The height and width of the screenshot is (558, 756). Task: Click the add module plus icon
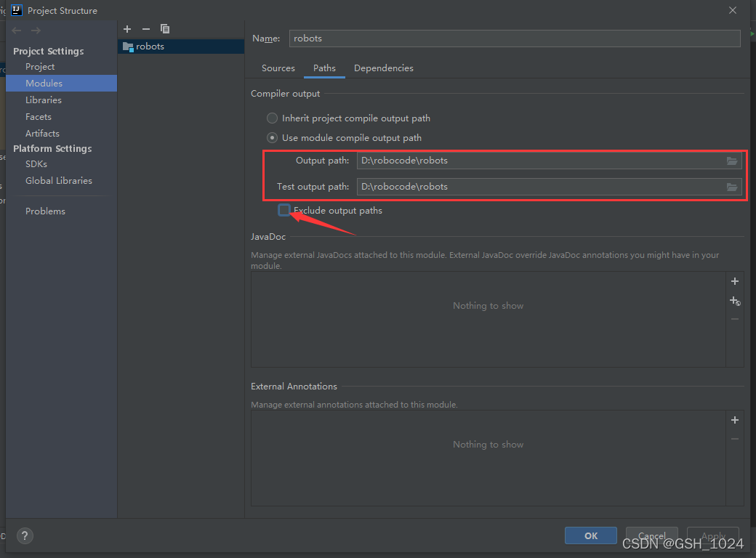(127, 29)
